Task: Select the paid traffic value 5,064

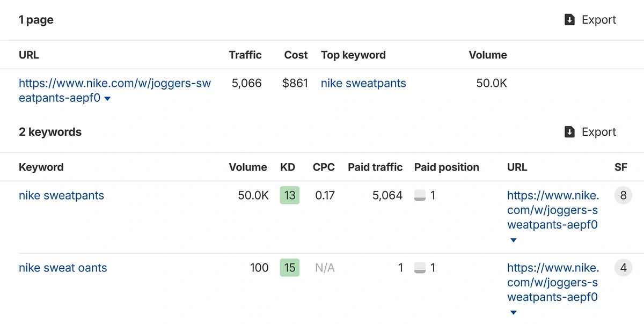Action: (387, 195)
